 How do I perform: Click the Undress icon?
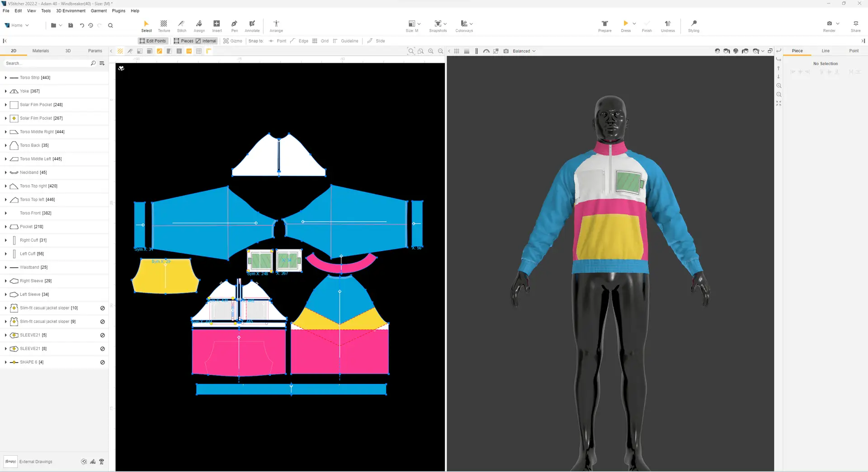point(668,25)
